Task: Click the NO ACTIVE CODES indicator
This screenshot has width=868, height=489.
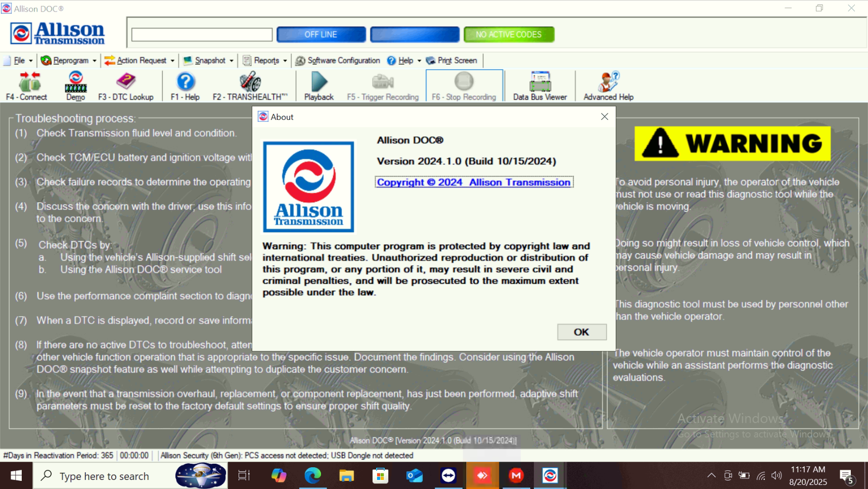Action: point(509,34)
